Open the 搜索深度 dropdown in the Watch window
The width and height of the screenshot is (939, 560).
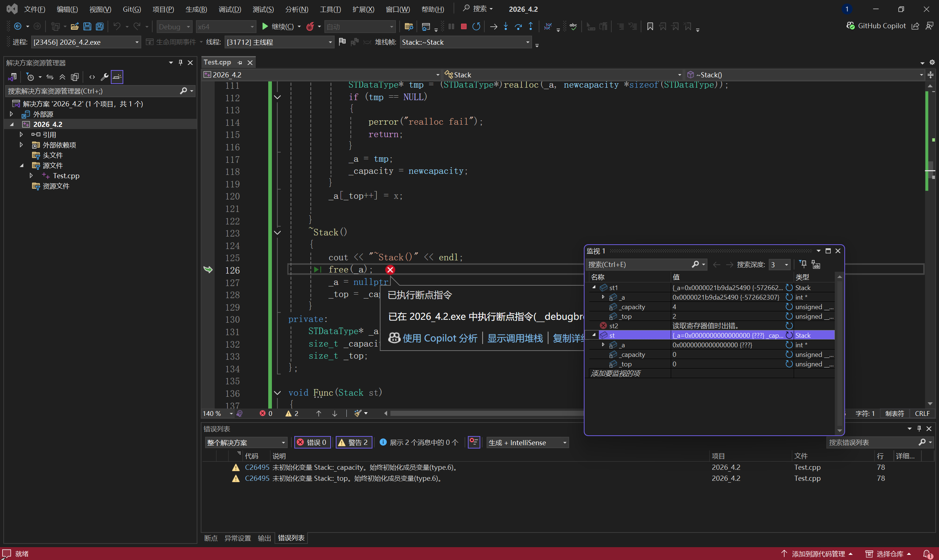786,265
